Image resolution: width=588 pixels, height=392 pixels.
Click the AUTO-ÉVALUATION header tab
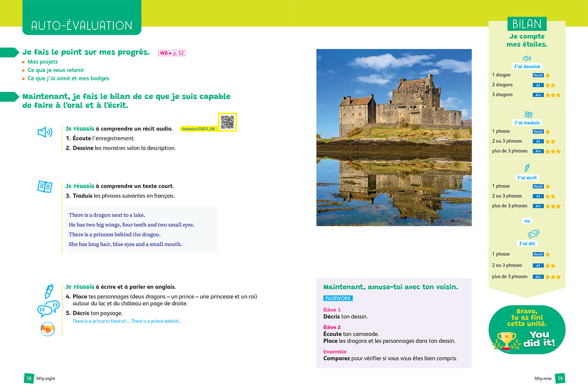click(x=82, y=17)
